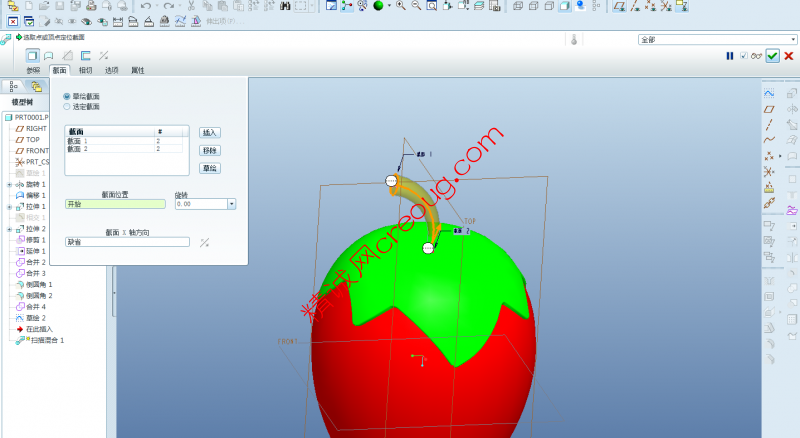
Task: Toggle the preview checkbox near the glasses icon
Action: click(x=744, y=56)
